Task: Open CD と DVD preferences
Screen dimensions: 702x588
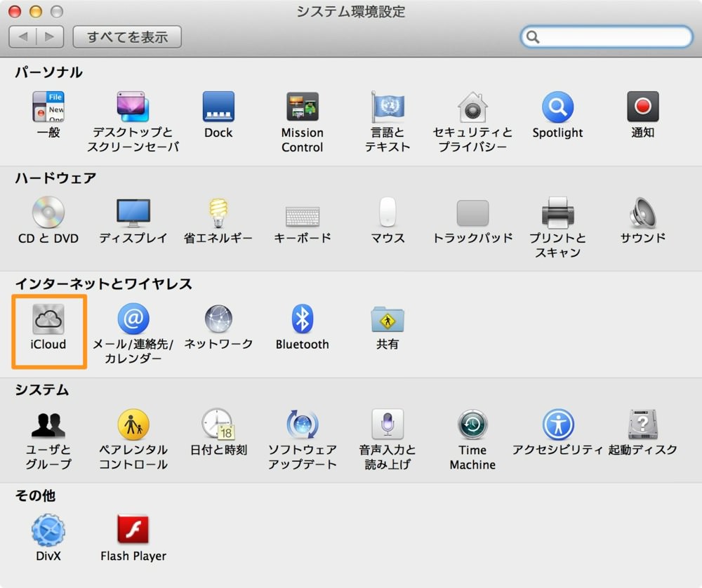Action: [x=48, y=212]
